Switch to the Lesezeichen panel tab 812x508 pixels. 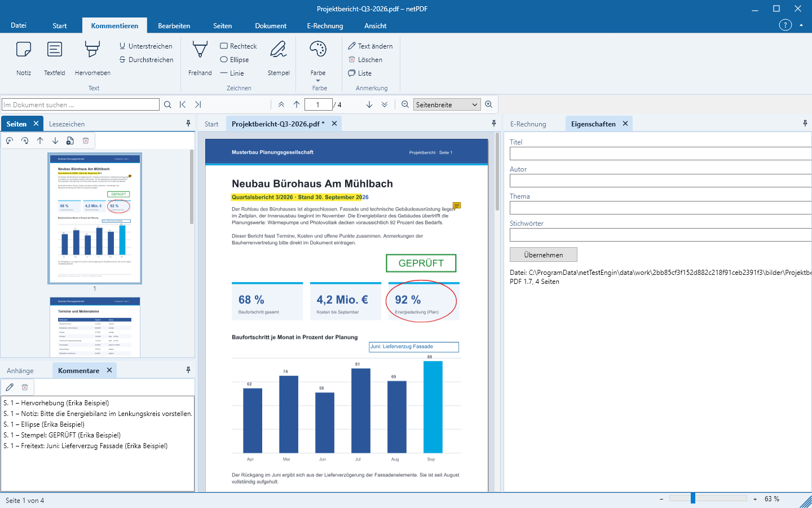67,124
